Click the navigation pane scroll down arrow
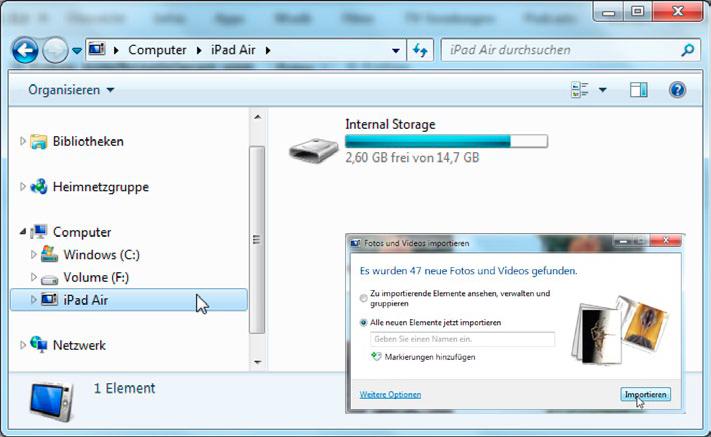 coord(258,362)
